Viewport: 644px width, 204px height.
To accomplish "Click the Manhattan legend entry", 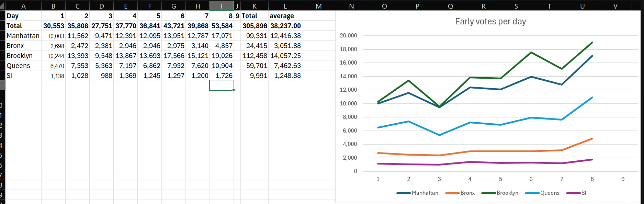I will 417,193.
